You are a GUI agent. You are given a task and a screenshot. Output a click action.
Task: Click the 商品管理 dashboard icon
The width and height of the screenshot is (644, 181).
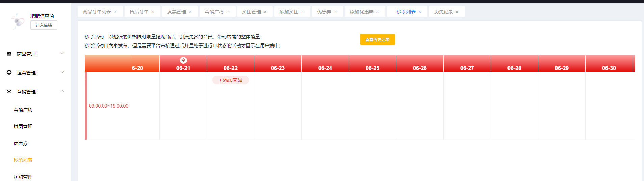pos(9,54)
